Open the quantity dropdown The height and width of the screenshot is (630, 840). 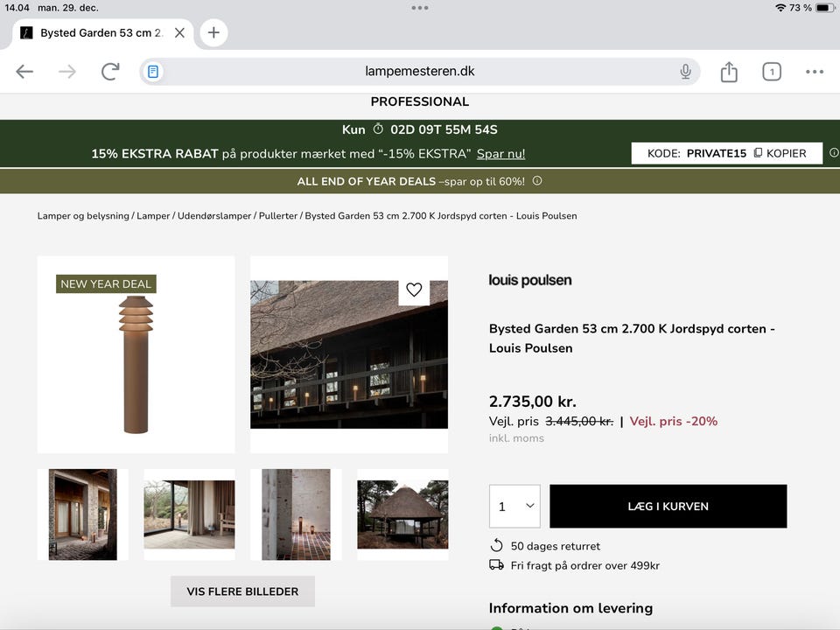point(514,507)
